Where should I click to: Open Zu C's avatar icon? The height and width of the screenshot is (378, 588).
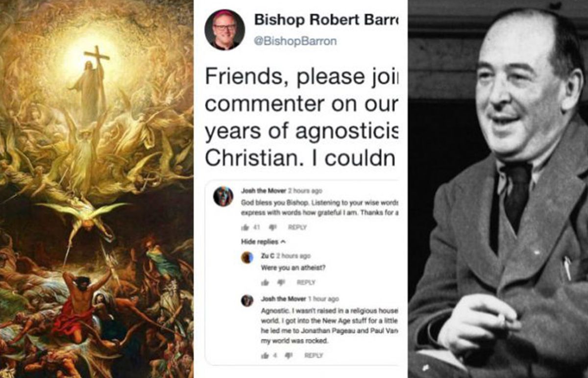point(247,257)
